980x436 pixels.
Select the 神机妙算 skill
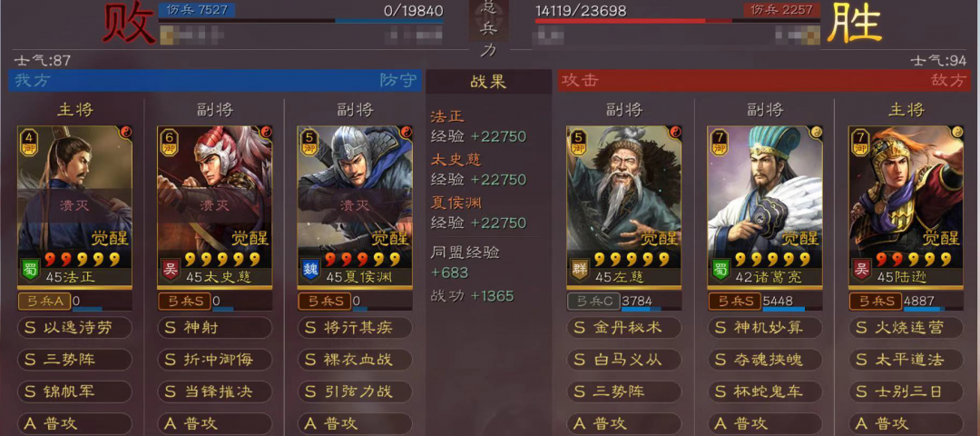coord(764,328)
